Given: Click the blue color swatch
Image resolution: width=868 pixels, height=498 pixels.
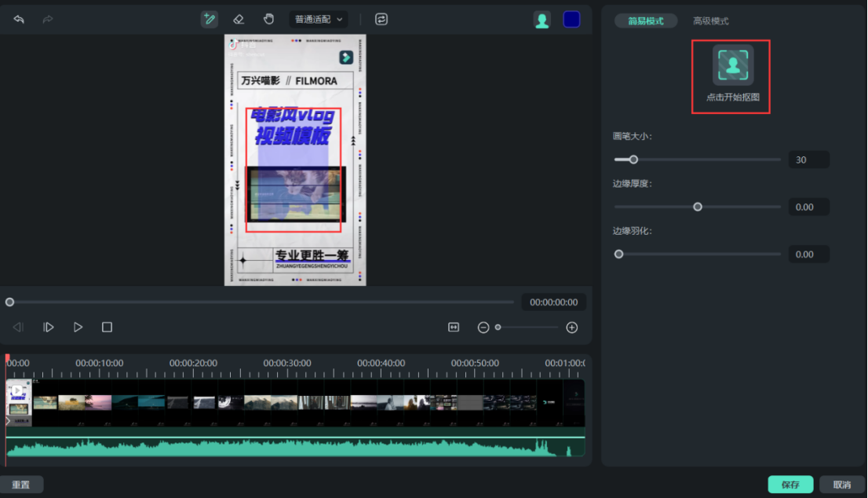Looking at the screenshot, I should tap(571, 20).
